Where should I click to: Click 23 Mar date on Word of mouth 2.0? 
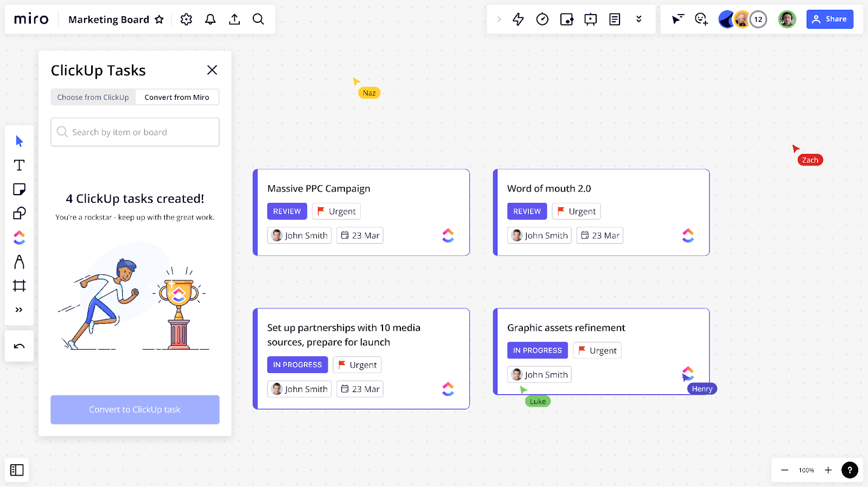(x=599, y=235)
